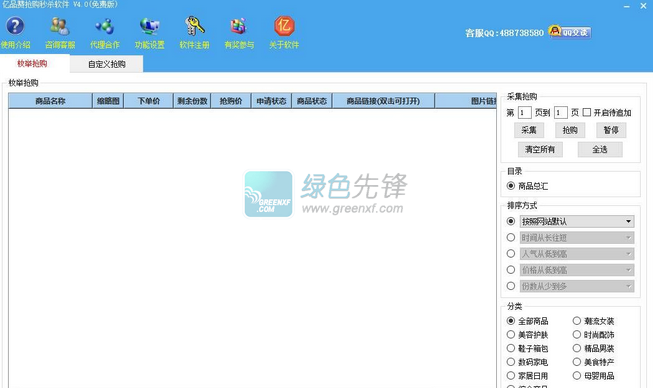The image size is (653, 388).
Task: Select the 价格从低到高 sort radio button
Action: (511, 270)
